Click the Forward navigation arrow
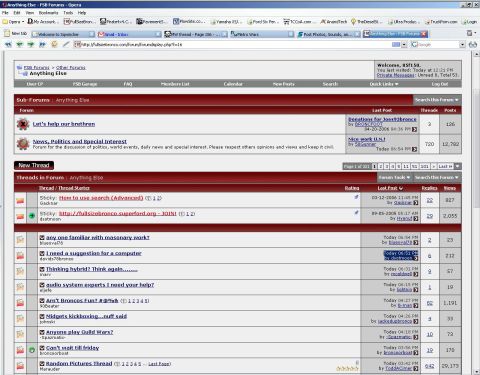The width and height of the screenshot is (480, 375). pos(31,44)
